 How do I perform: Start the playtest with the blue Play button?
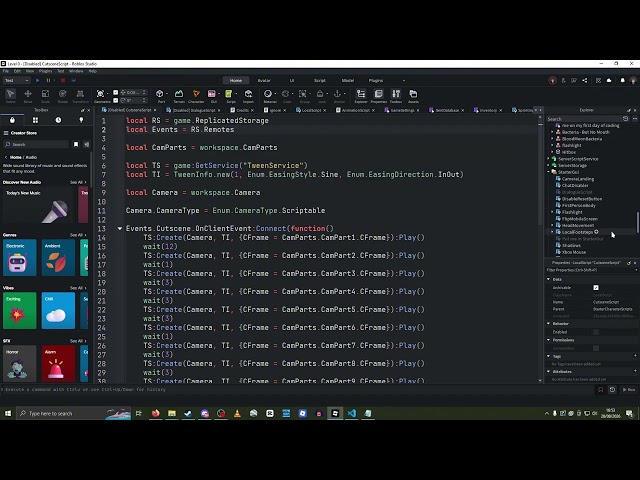tap(38, 80)
